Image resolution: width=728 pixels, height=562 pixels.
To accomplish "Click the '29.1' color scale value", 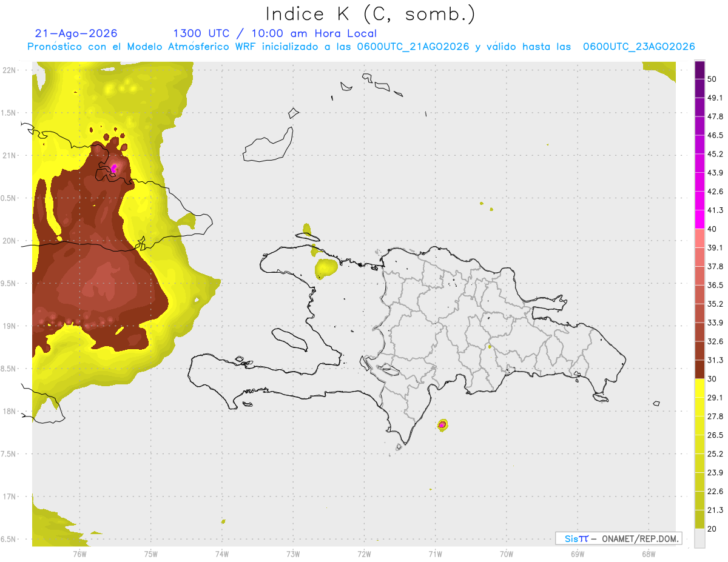I will [x=716, y=398].
